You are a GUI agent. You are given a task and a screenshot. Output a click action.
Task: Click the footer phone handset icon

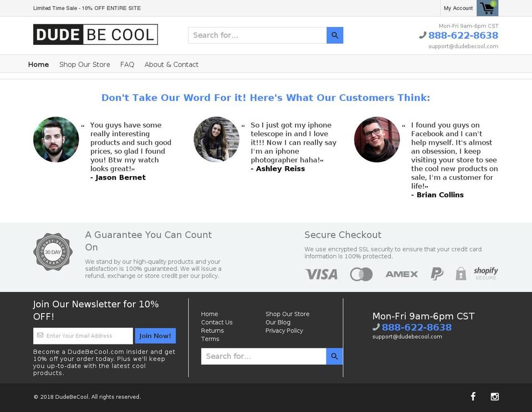[x=376, y=327]
